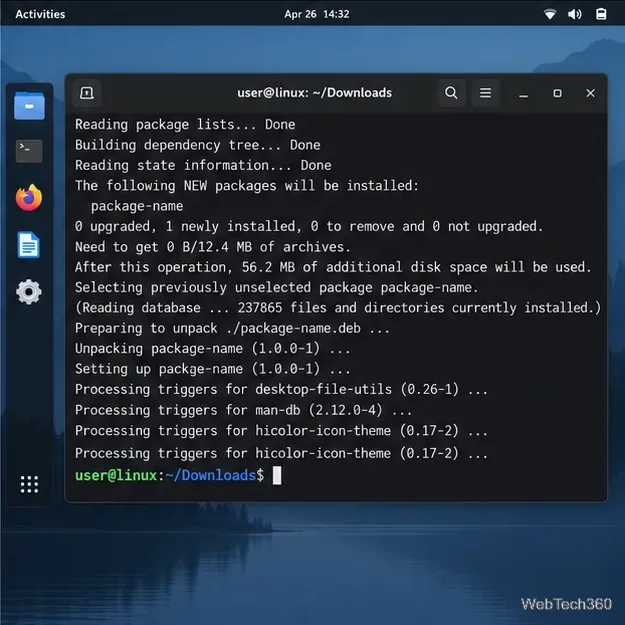Click the user@linux:~/Downloads$ shell prompt
Screen dimensions: 625x625
169,475
